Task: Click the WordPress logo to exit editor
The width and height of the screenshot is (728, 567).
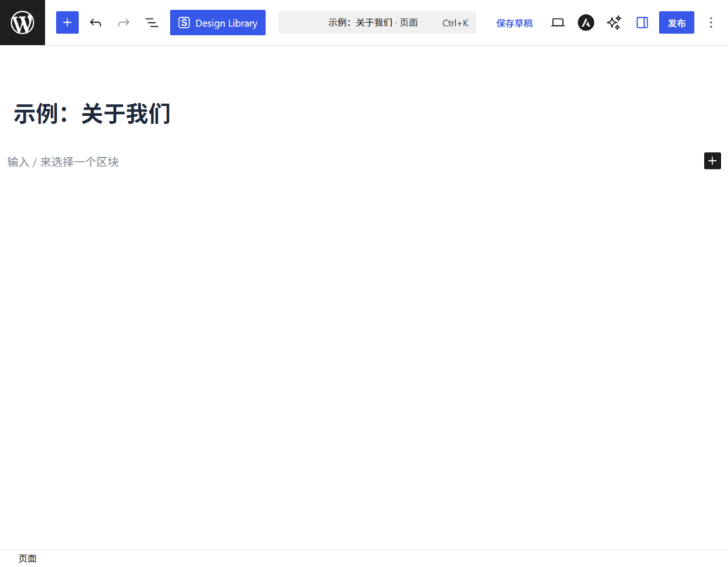Action: 22,22
